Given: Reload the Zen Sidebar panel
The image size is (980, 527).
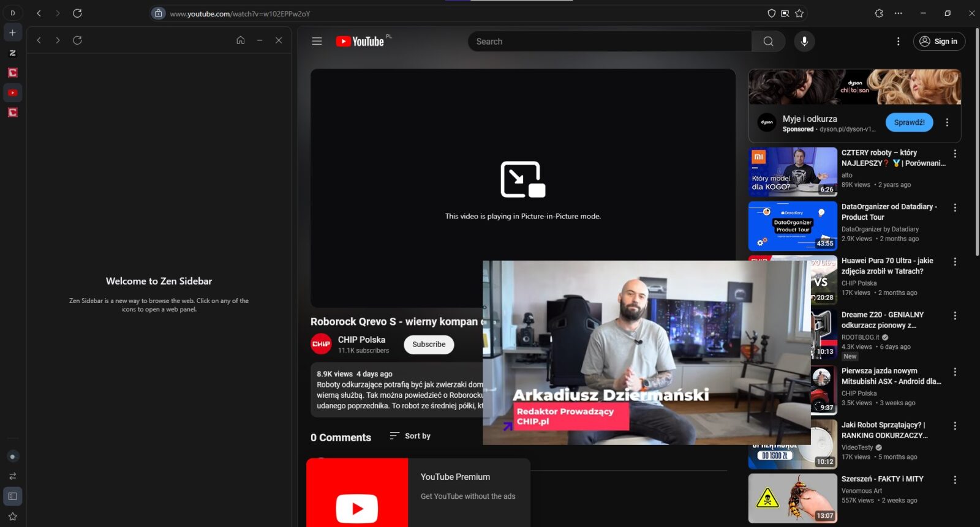Looking at the screenshot, I should click(77, 40).
